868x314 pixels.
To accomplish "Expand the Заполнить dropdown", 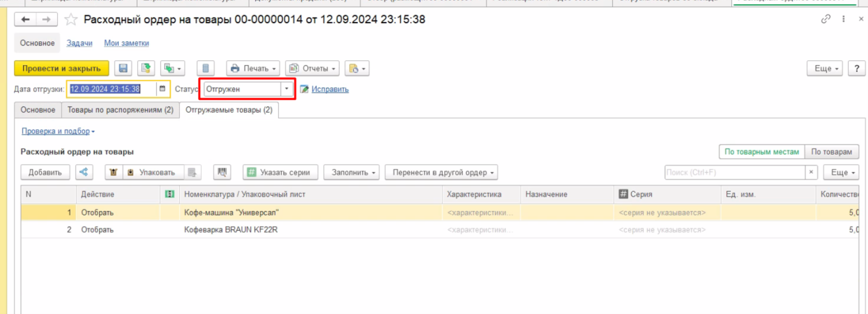I will 351,172.
